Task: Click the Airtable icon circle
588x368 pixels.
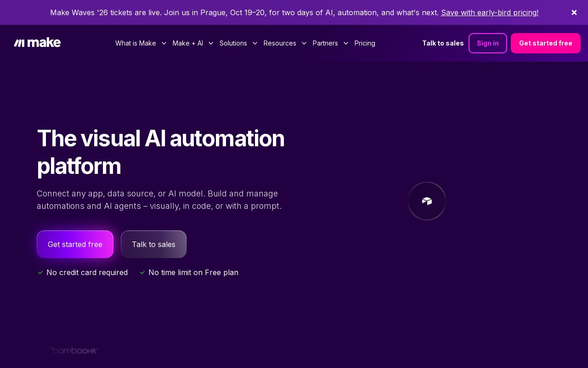Action: coord(427,201)
